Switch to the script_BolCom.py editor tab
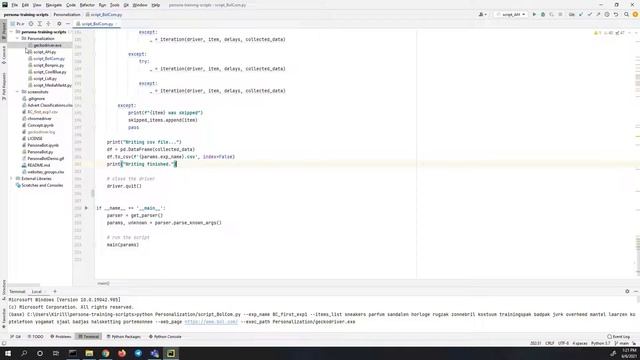 [x=97, y=24]
